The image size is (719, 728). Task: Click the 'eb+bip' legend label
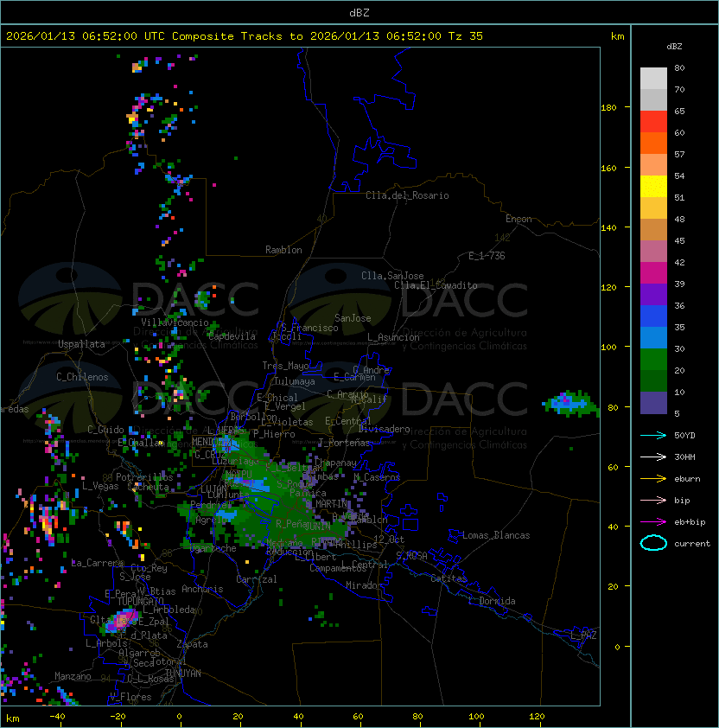pos(690,522)
